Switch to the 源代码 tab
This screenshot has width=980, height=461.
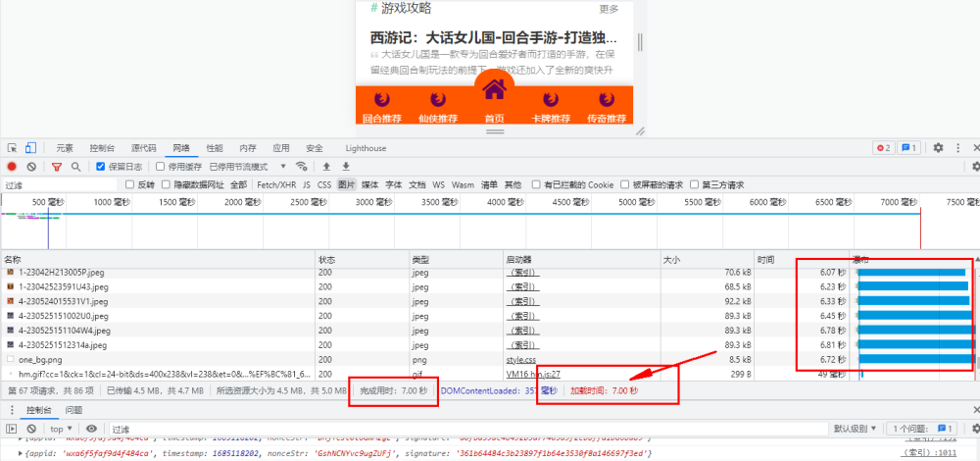coord(144,148)
